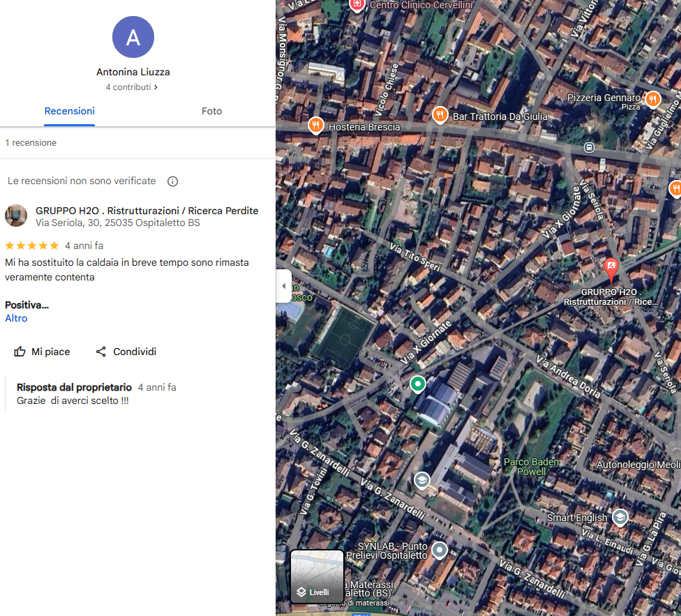Open the GRUPPO H2O business name link
Image resolution: width=681 pixels, height=616 pixels.
pyautogui.click(x=147, y=211)
